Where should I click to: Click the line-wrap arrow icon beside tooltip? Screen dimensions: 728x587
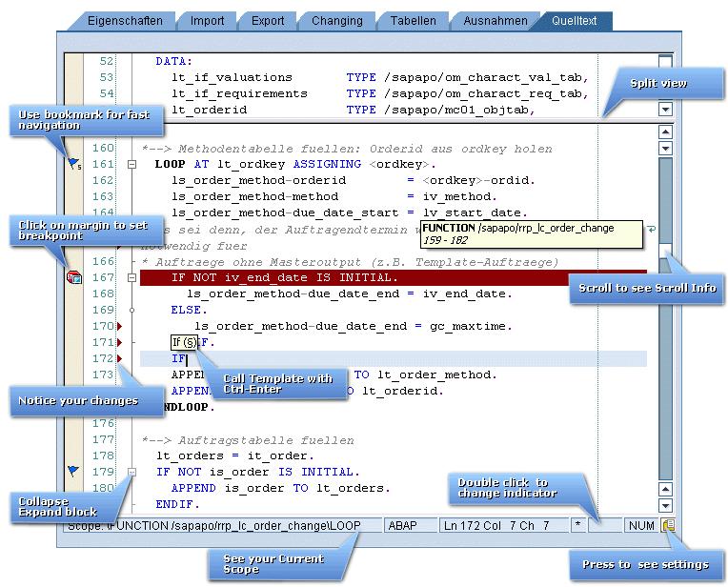point(652,229)
